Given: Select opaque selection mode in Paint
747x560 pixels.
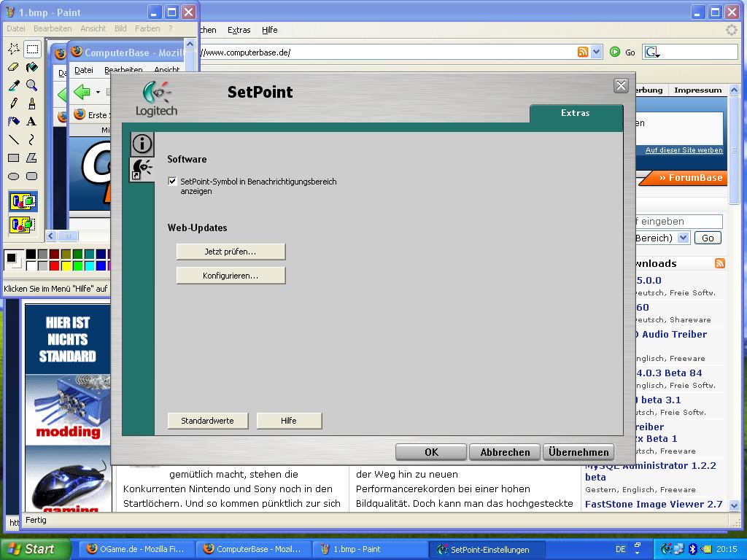Looking at the screenshot, I should (23, 201).
